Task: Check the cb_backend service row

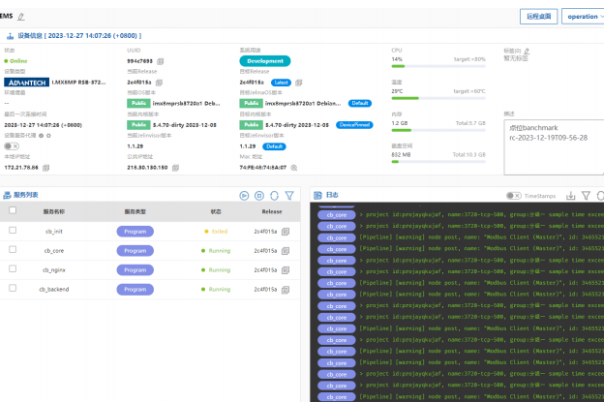Action: [x=13, y=288]
